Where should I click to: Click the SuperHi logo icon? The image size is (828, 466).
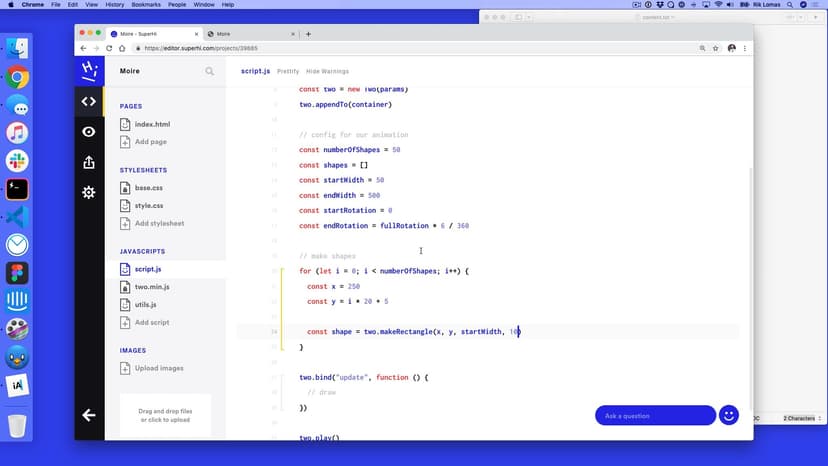pos(89,70)
